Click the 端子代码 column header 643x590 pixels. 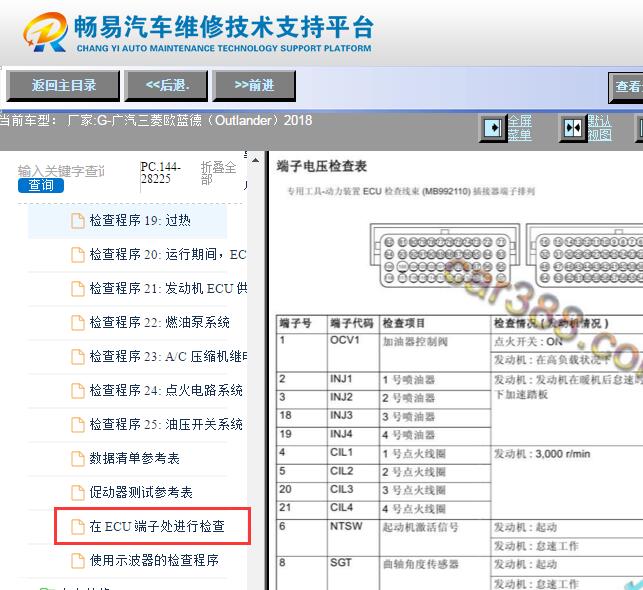(352, 323)
